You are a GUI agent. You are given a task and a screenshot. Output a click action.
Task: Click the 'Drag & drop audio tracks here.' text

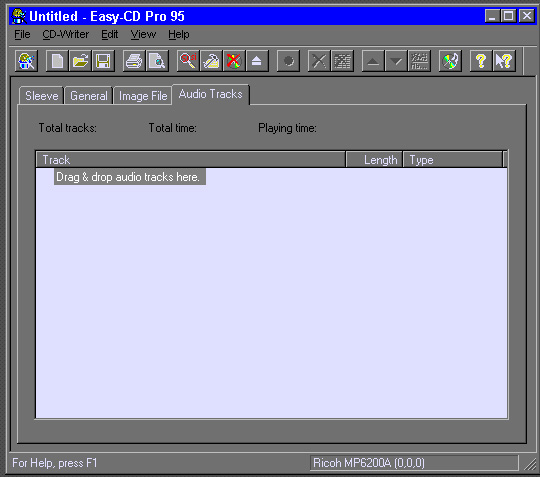tap(128, 177)
